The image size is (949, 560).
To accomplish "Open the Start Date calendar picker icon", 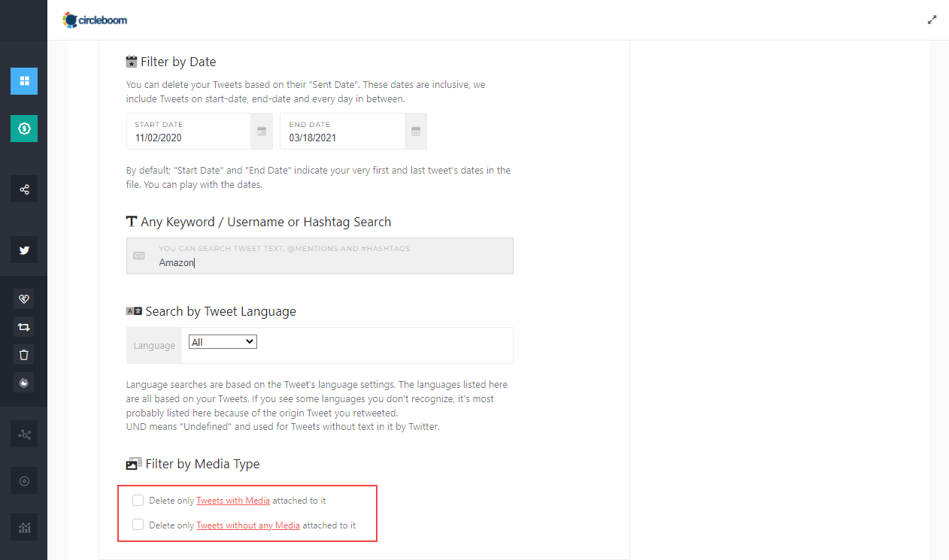I will pos(262,132).
